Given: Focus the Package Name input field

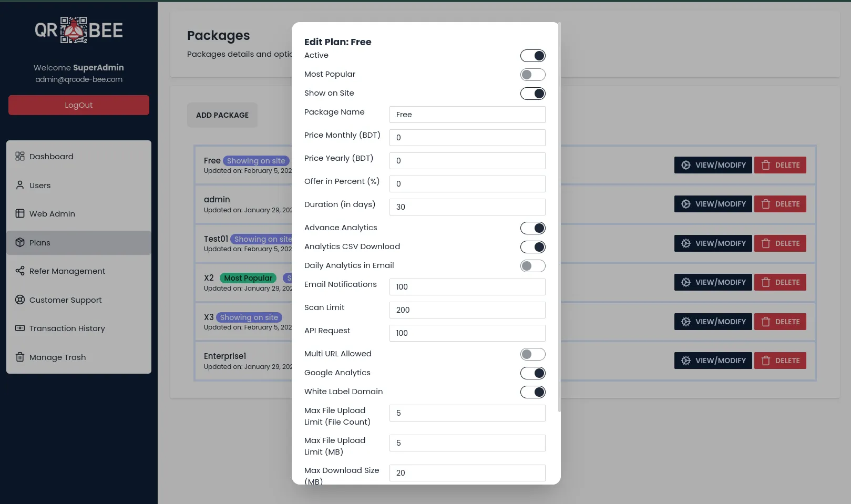Looking at the screenshot, I should 467,115.
